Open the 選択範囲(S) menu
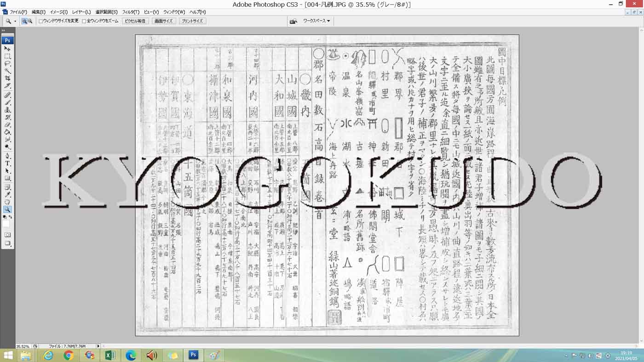The height and width of the screenshot is (362, 644). pos(107,12)
